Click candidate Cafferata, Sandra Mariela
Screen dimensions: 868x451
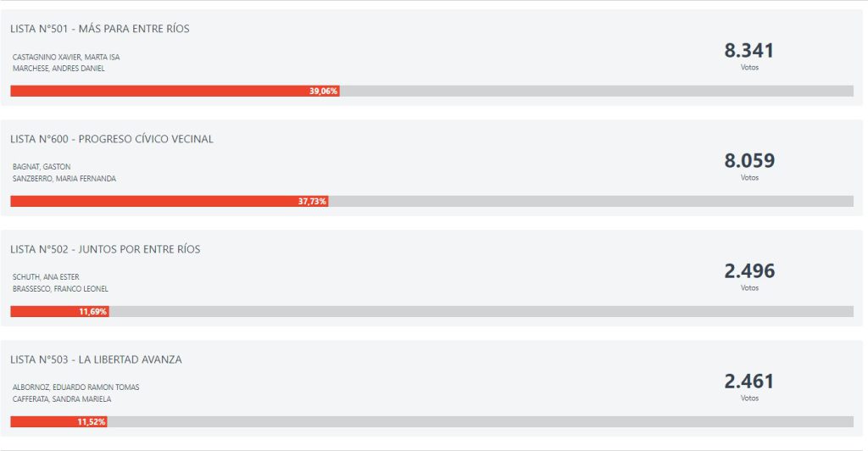tap(62, 399)
